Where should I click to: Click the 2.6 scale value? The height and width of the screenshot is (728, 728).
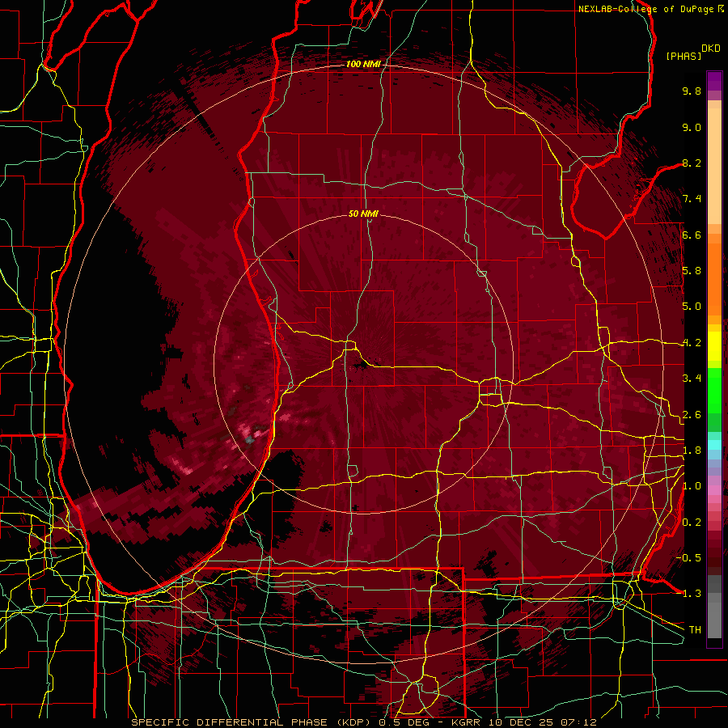tap(692, 415)
